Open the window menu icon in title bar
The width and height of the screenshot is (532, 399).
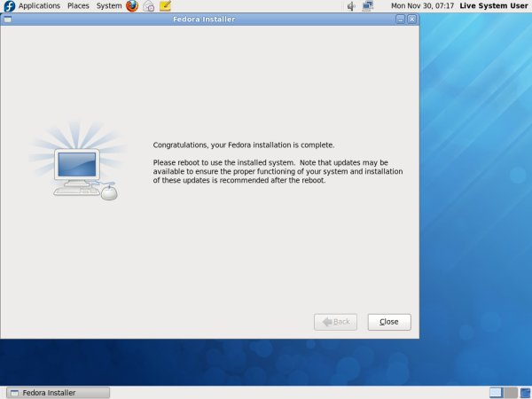coord(7,20)
